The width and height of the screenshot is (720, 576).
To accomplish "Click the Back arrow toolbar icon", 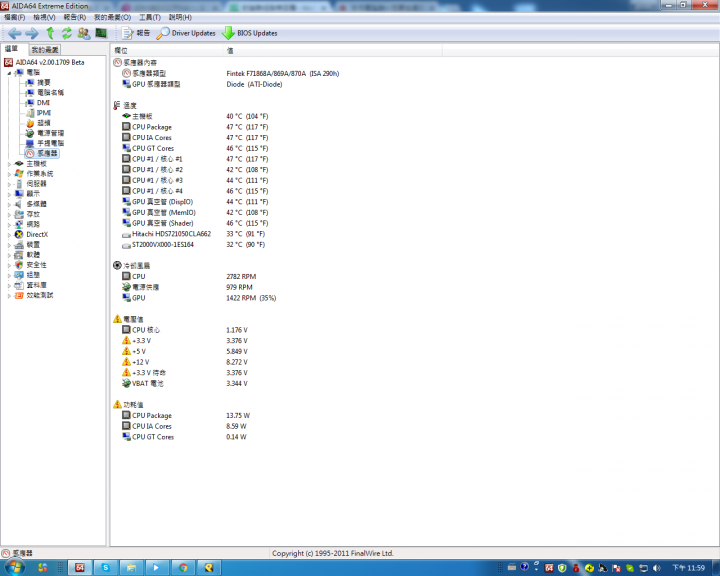I will click(x=15, y=33).
